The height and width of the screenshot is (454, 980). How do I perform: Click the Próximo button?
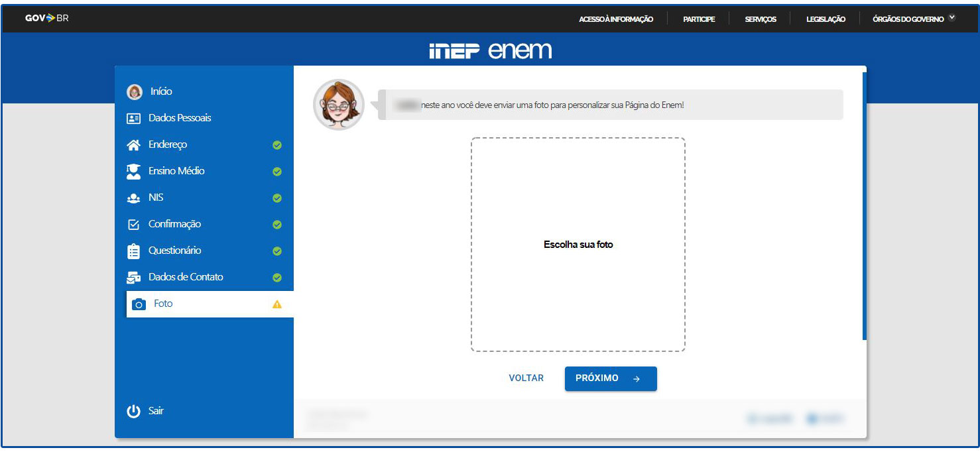[x=611, y=378]
